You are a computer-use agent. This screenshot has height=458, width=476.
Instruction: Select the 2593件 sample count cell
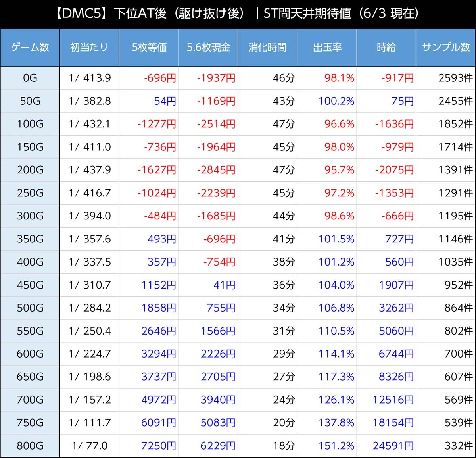tap(455, 78)
